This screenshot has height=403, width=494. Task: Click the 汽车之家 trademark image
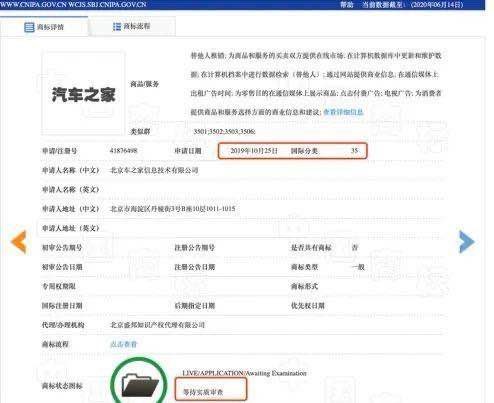83,94
